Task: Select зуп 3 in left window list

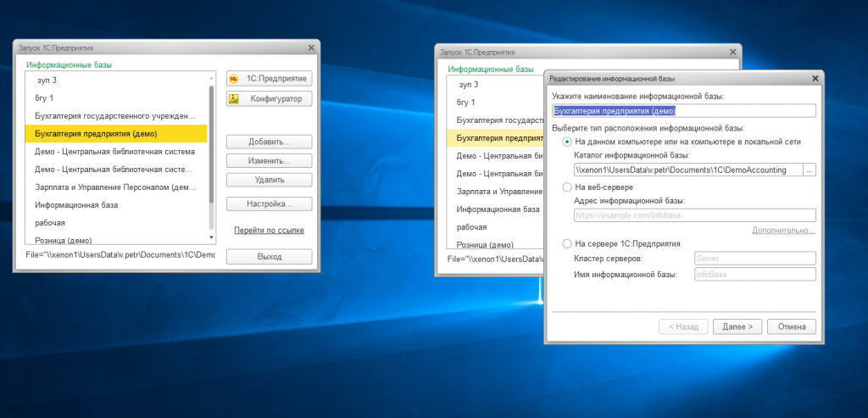Action: pos(116,81)
